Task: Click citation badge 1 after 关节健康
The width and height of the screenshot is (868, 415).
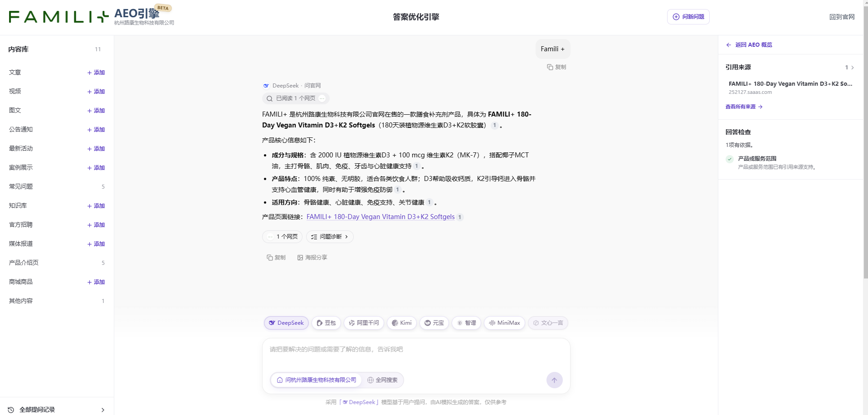Action: coord(429,202)
